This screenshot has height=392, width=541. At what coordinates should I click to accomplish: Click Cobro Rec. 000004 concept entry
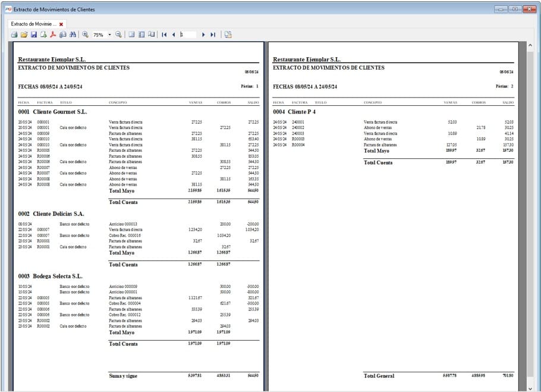125,303
